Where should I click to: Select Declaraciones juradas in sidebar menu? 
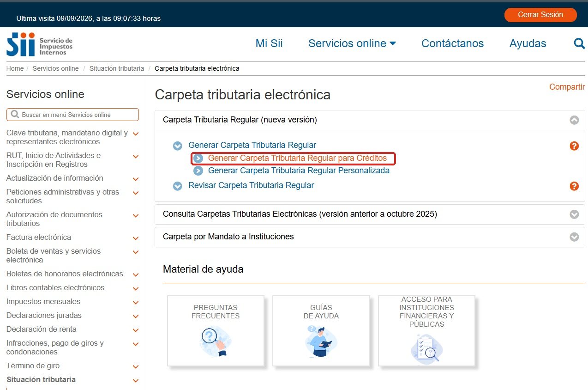tap(44, 316)
